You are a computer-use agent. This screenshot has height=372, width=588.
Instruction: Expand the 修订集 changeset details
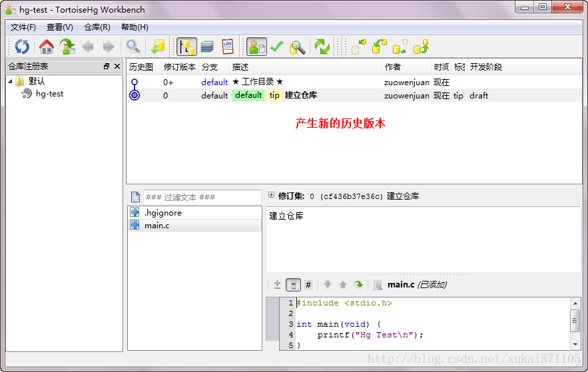(271, 195)
